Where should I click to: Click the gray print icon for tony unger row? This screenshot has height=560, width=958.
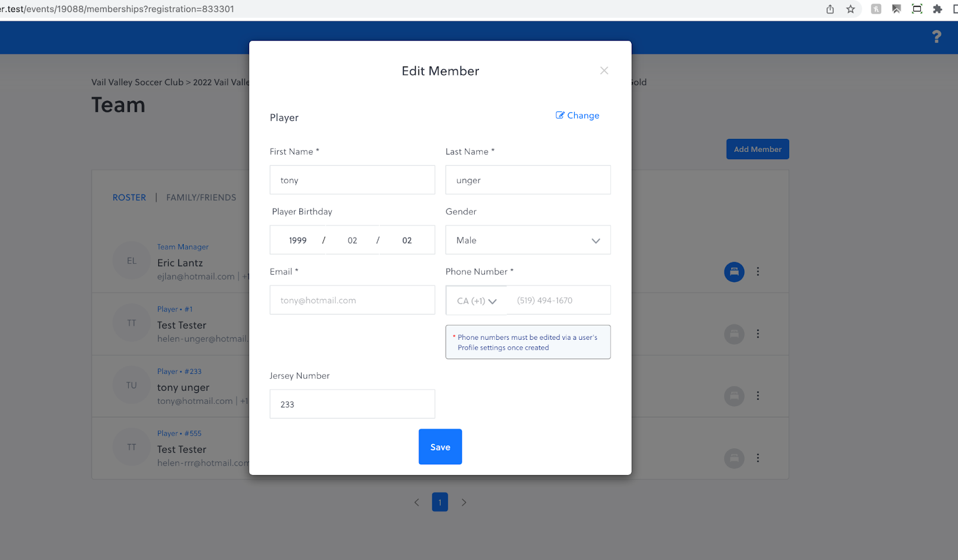[734, 396]
